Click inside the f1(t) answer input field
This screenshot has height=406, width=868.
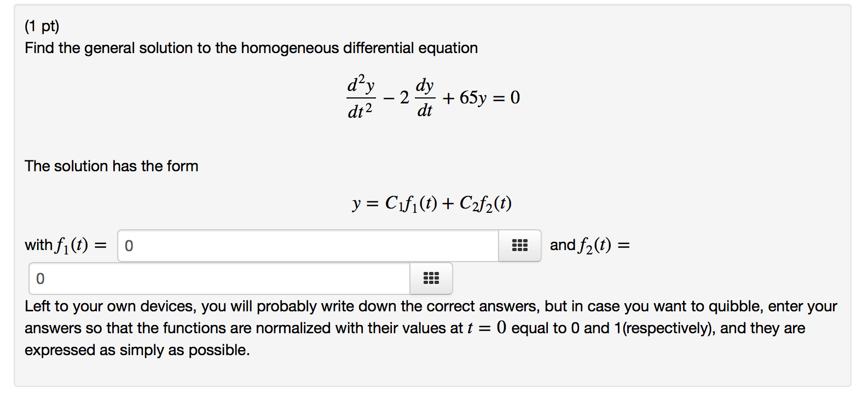(x=306, y=245)
